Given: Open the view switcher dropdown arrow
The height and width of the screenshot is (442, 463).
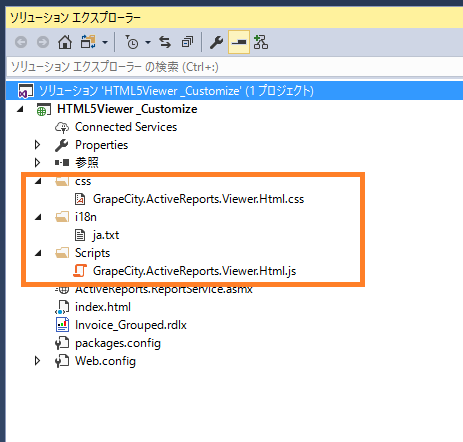Looking at the screenshot, I should click(x=105, y=42).
